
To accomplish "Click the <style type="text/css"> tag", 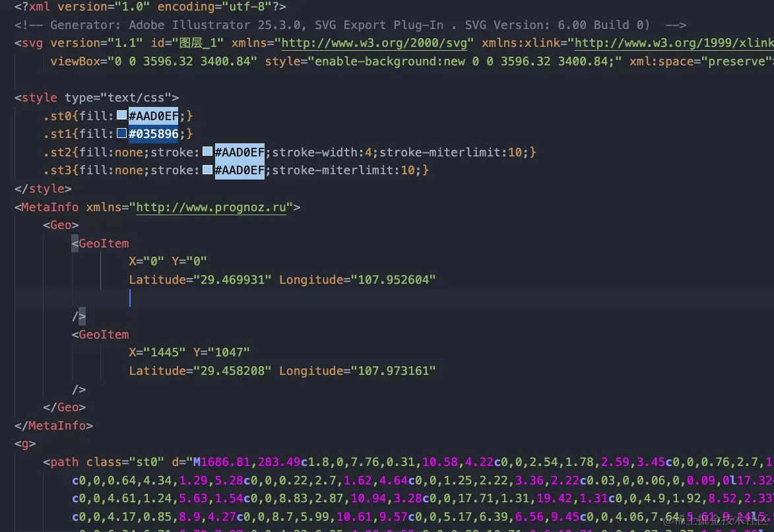I will pos(97,97).
